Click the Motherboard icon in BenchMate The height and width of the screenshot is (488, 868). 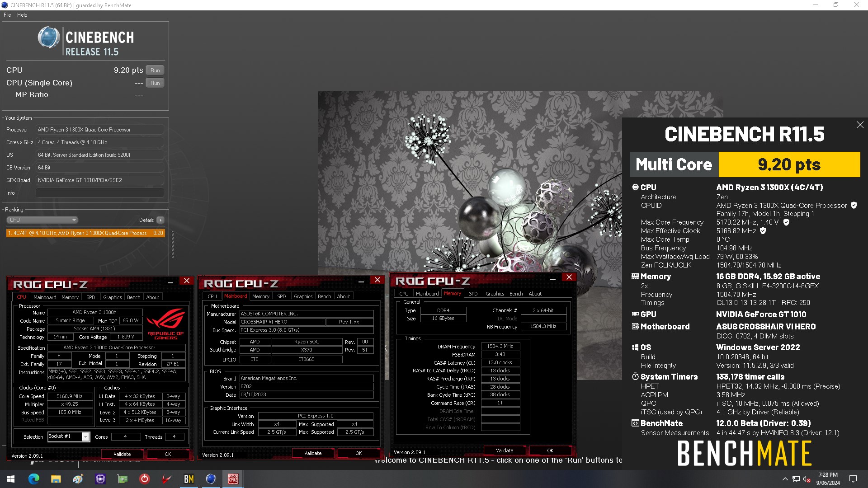[635, 326]
